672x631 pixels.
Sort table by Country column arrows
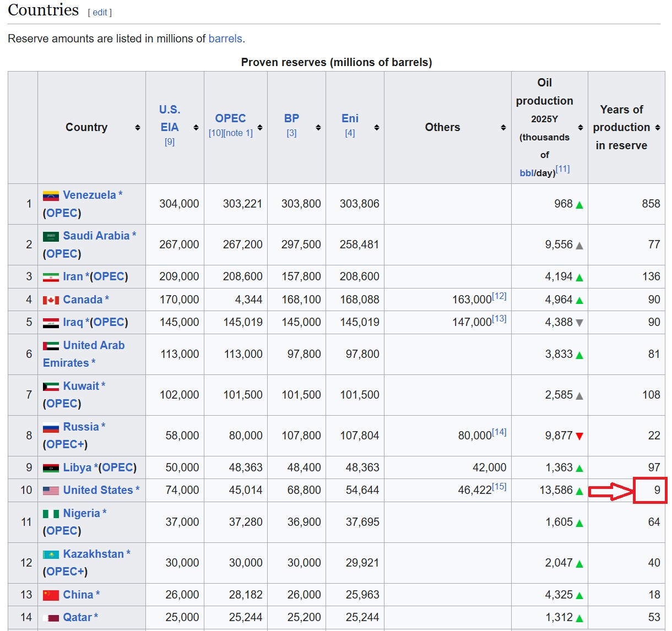138,127
